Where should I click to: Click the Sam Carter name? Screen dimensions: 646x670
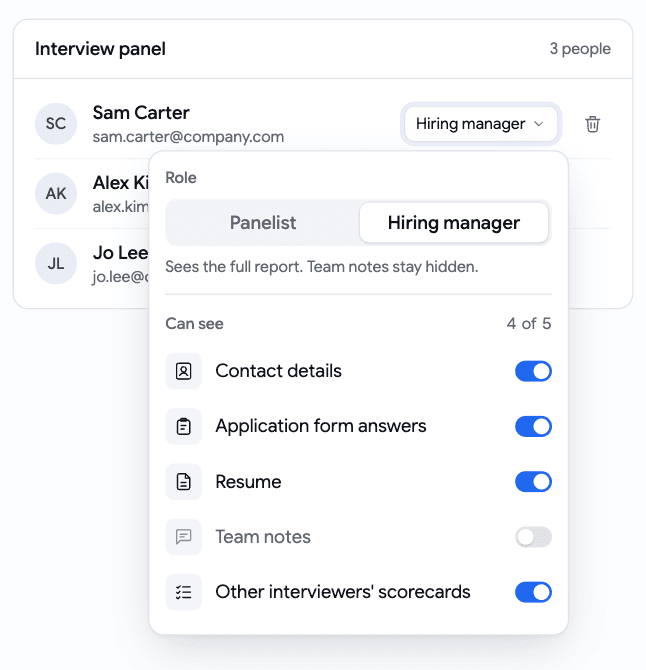[x=141, y=113]
